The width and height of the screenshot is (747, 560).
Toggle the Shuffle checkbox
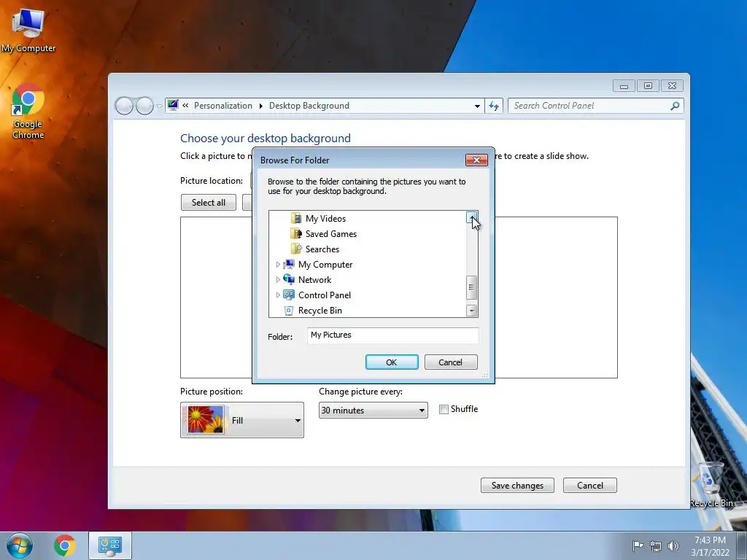tap(444, 409)
